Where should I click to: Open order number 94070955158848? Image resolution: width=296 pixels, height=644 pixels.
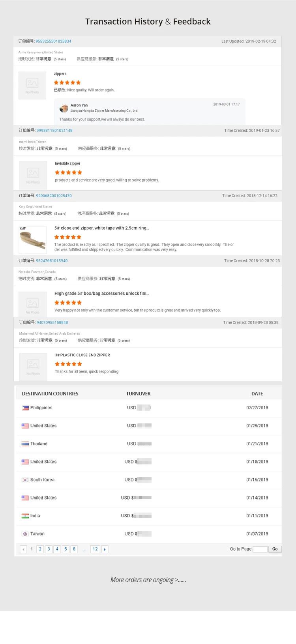[52, 322]
